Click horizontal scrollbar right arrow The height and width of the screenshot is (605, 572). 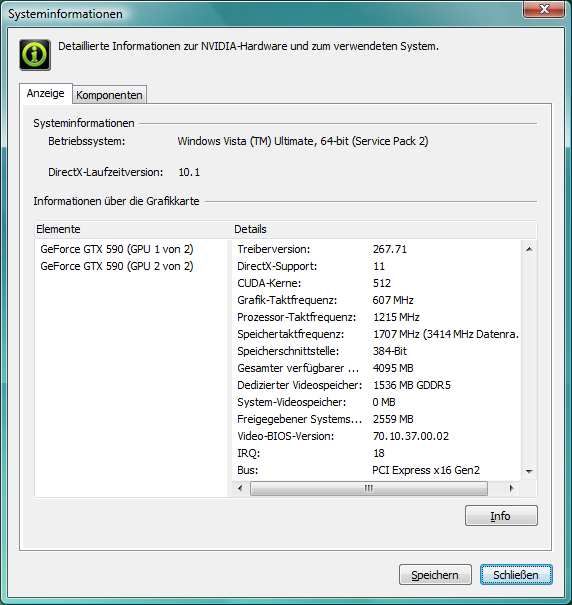pyautogui.click(x=511, y=488)
